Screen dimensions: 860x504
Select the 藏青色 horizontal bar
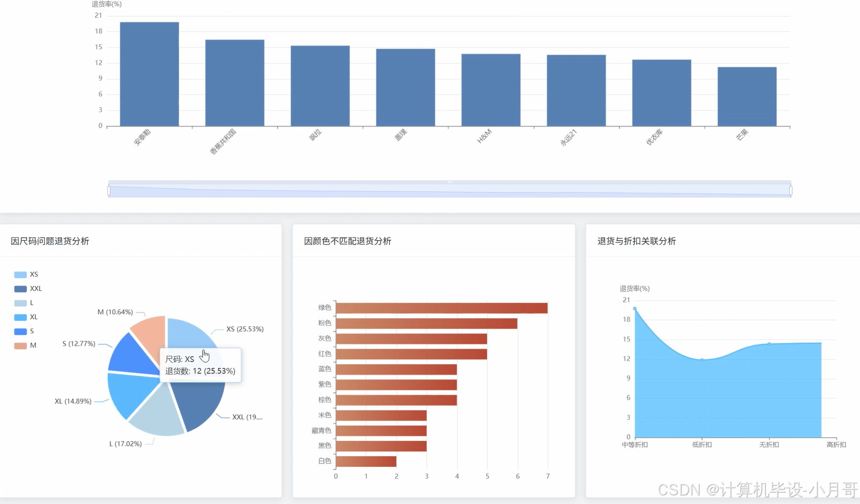coord(381,431)
